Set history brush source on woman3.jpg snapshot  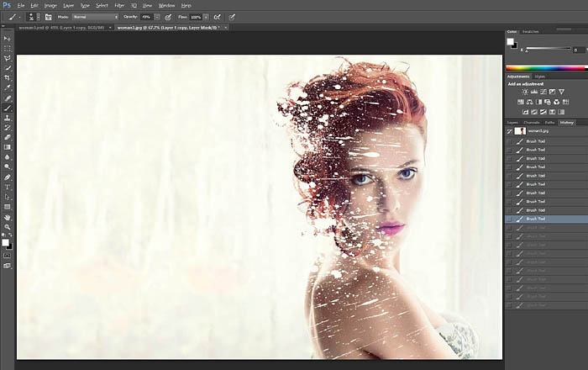pyautogui.click(x=510, y=131)
